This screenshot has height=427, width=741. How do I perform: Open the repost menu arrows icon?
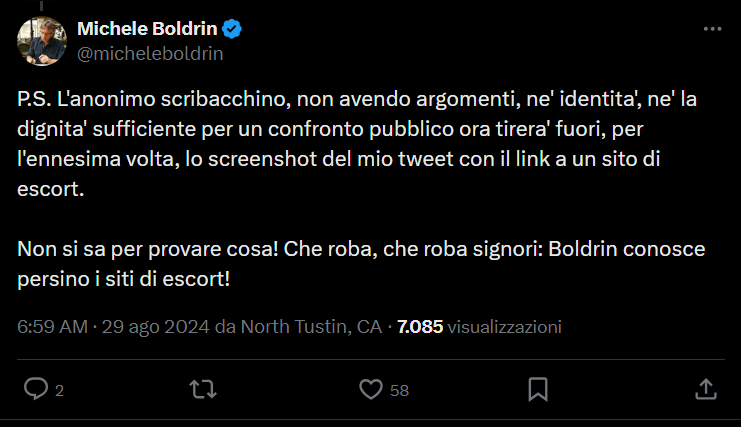[203, 389]
